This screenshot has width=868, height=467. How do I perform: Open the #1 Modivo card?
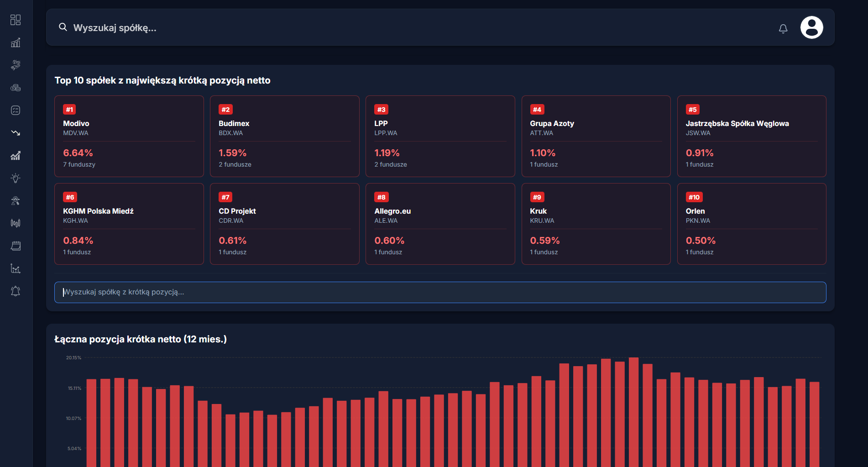[129, 136]
